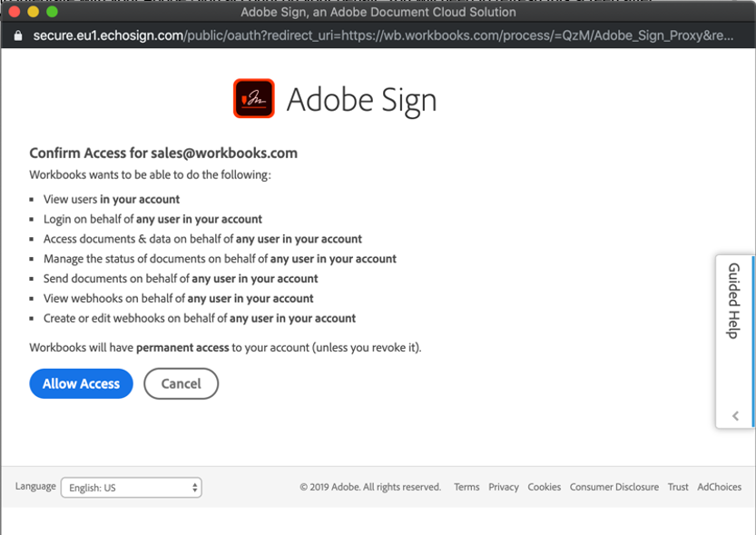Click the Allow Access button
Viewport: 756px width, 535px height.
pos(81,383)
